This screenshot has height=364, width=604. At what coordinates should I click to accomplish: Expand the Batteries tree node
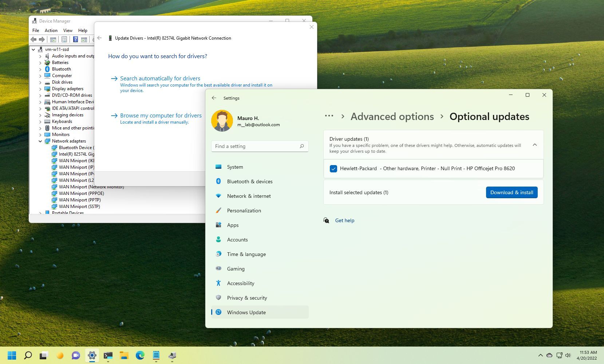(x=40, y=62)
